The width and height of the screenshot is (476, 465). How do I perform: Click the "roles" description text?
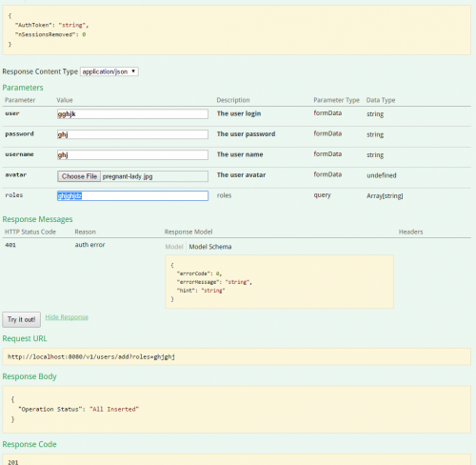224,195
